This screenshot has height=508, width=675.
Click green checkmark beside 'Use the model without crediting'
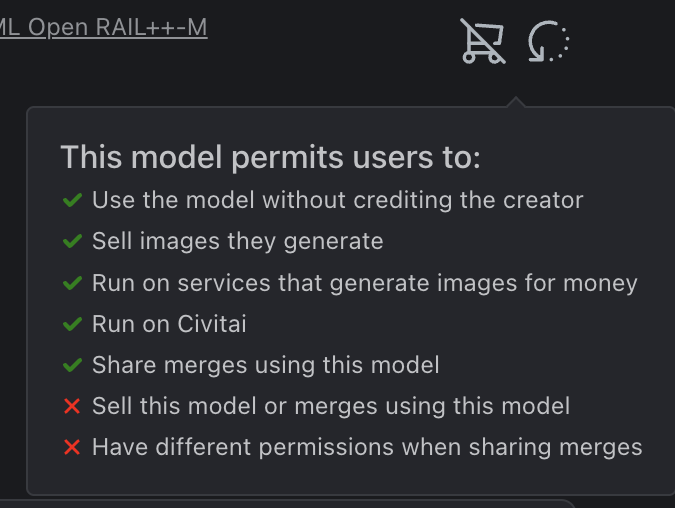click(72, 200)
